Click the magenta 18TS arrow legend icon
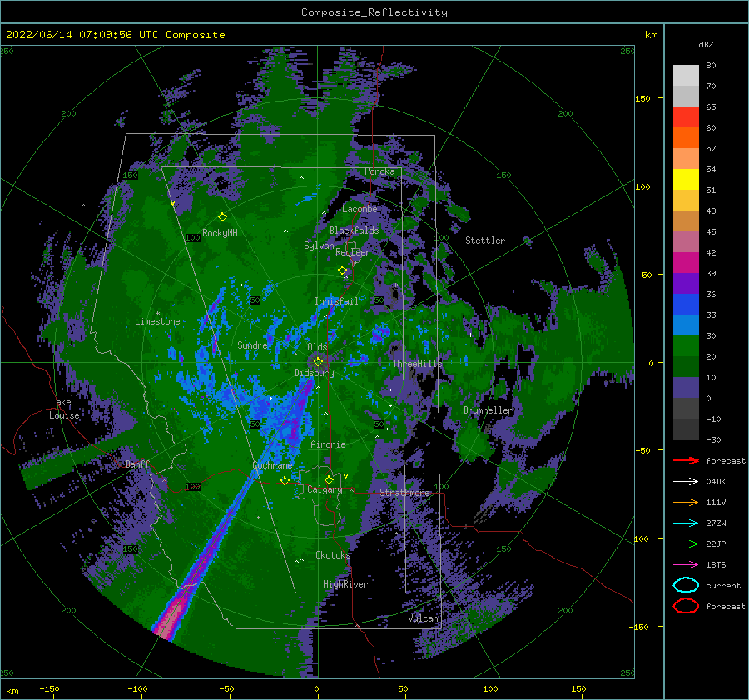This screenshot has width=749, height=700. [x=686, y=564]
